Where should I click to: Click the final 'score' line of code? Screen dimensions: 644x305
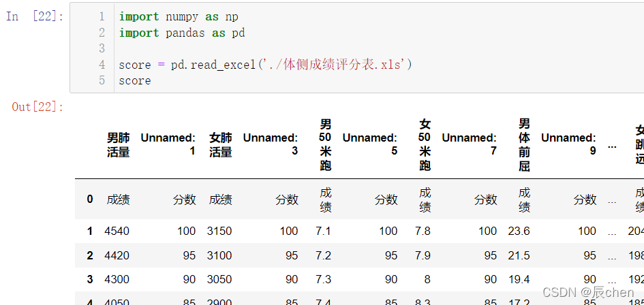pyautogui.click(x=135, y=80)
